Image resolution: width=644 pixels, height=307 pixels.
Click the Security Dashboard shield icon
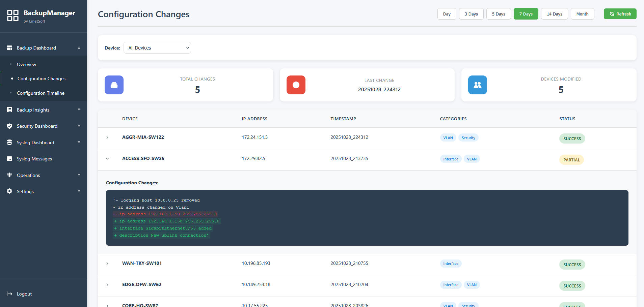9,126
